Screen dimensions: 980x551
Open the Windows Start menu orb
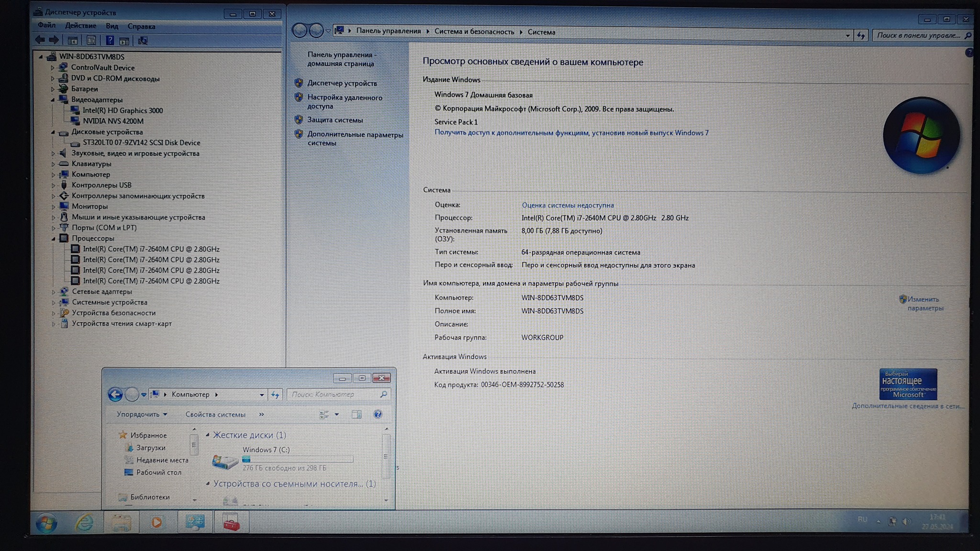click(x=46, y=523)
